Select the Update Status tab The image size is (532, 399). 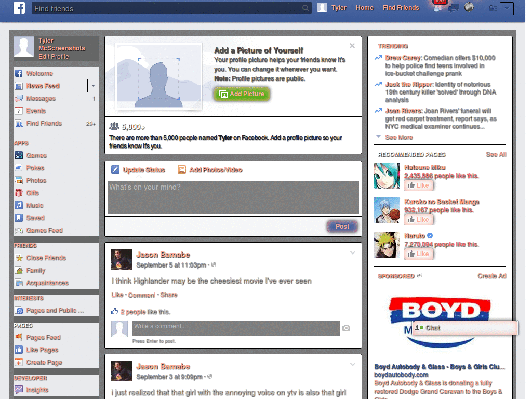138,170
